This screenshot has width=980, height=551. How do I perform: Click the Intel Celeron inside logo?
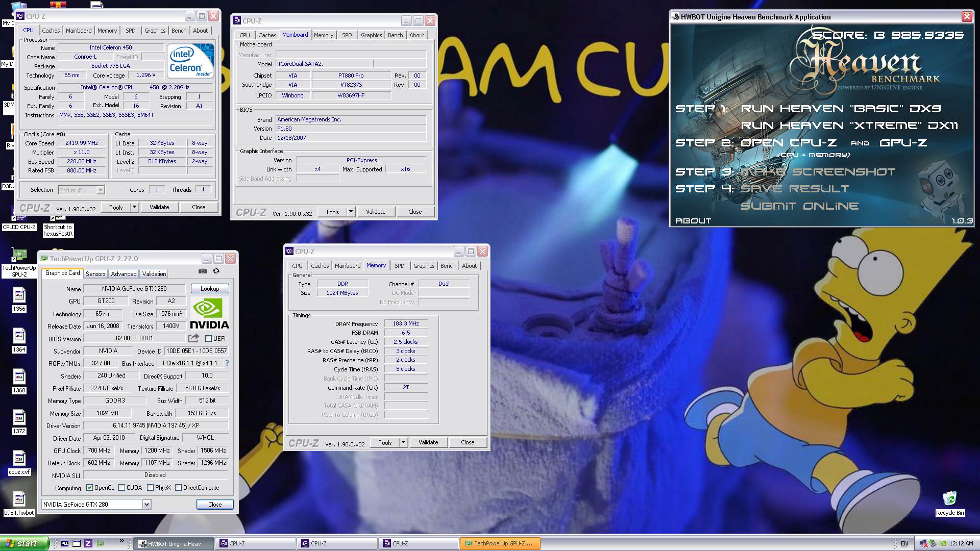(191, 61)
